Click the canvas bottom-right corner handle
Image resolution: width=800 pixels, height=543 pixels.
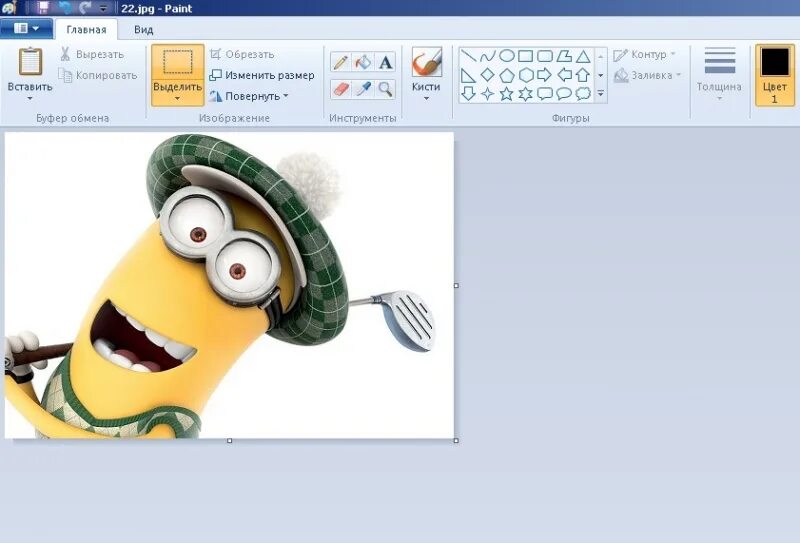(456, 440)
